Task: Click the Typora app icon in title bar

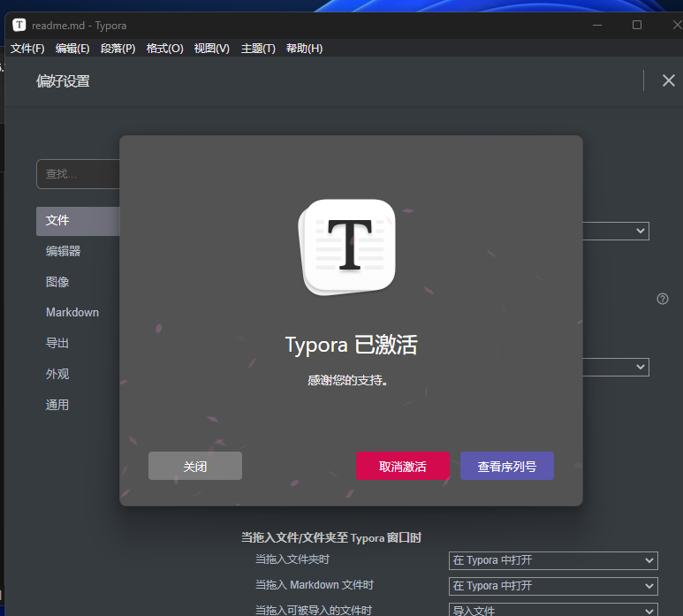Action: [19, 26]
